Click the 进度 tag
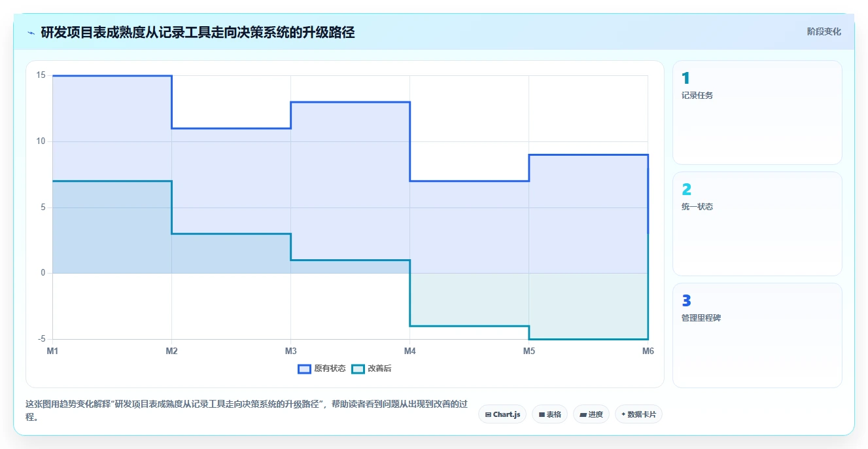The height and width of the screenshot is (449, 868). tap(591, 414)
